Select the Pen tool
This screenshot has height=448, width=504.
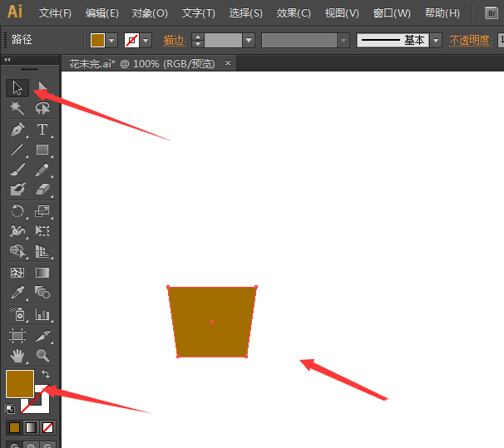pos(17,130)
